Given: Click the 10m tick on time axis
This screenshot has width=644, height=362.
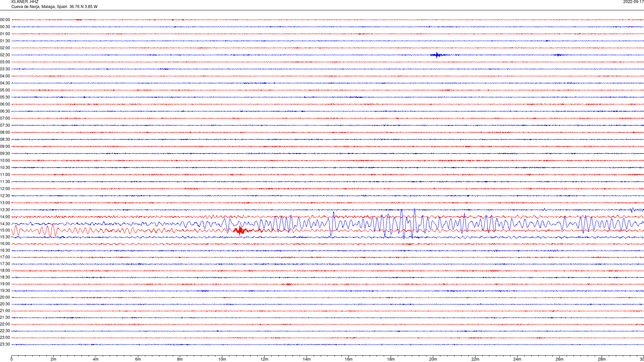Looking at the screenshot, I should (x=222, y=359).
